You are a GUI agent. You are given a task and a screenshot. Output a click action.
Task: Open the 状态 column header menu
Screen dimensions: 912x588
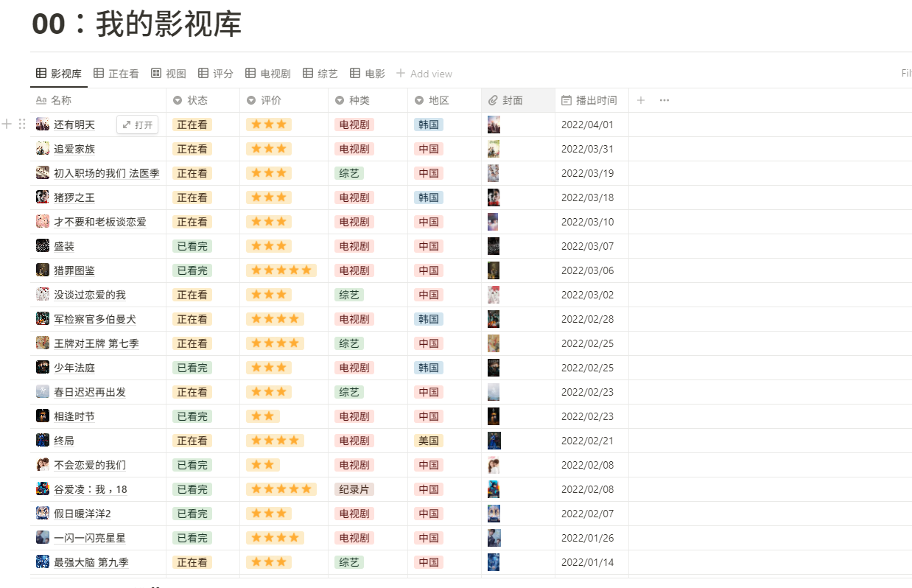pos(203,100)
